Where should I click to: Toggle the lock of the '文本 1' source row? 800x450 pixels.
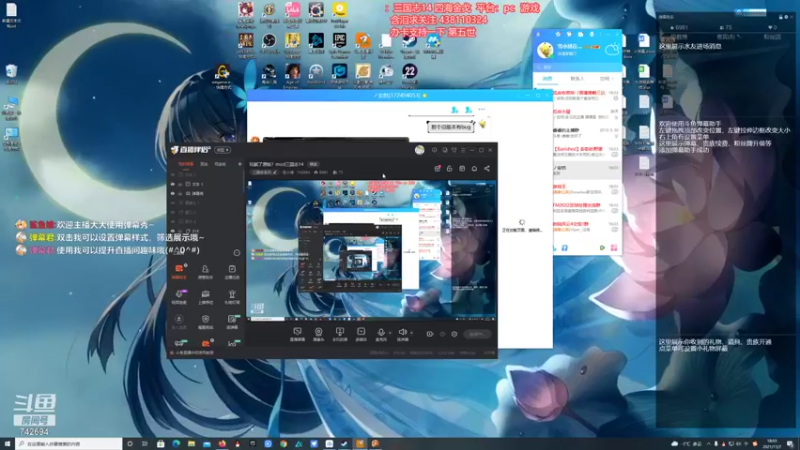pyautogui.click(x=180, y=184)
